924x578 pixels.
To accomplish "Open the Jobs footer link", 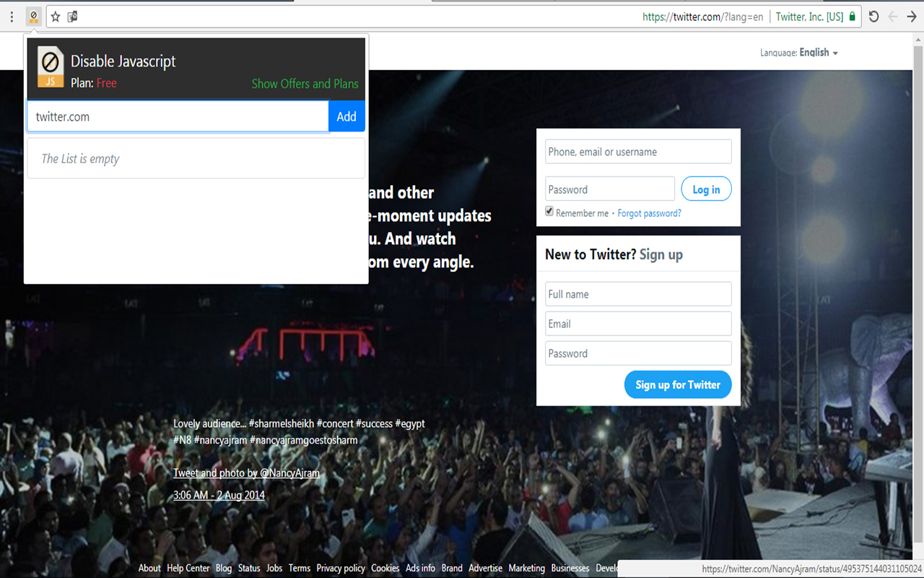I will 274,569.
